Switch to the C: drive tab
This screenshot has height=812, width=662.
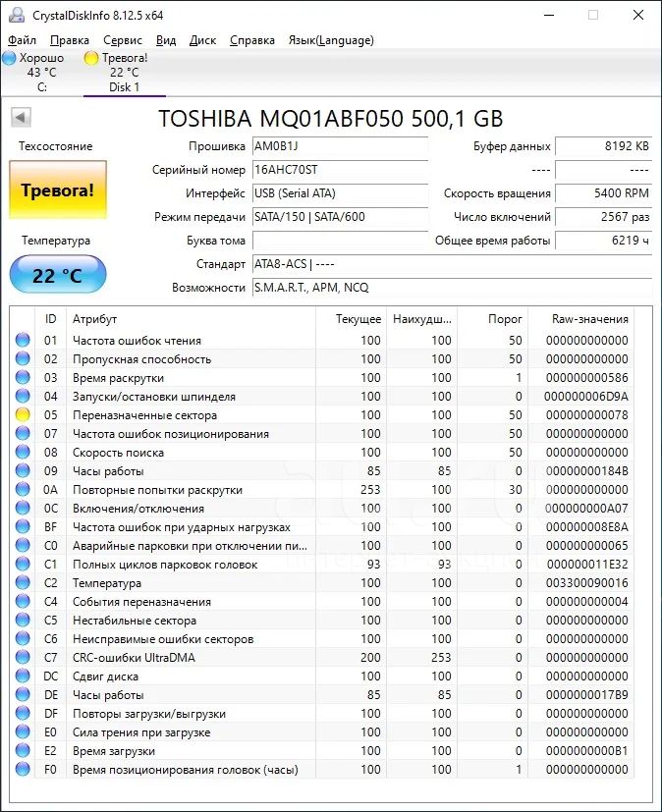click(41, 73)
